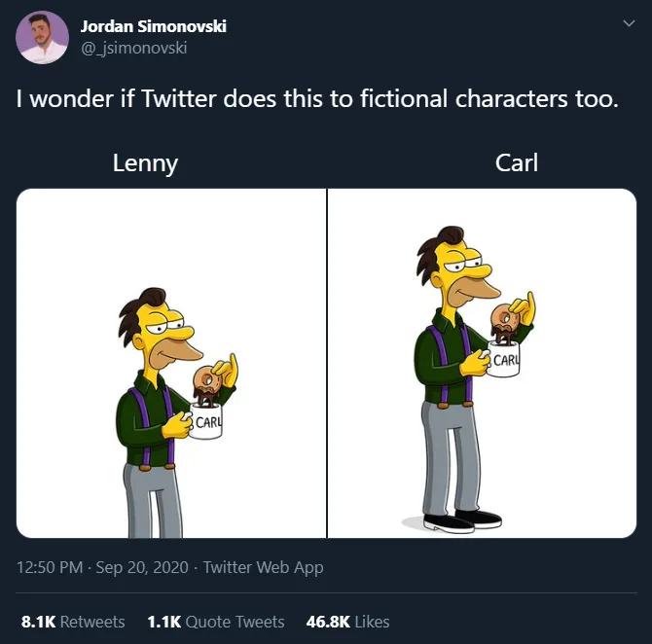Click the tweet text about fictional characters

[x=317, y=99]
